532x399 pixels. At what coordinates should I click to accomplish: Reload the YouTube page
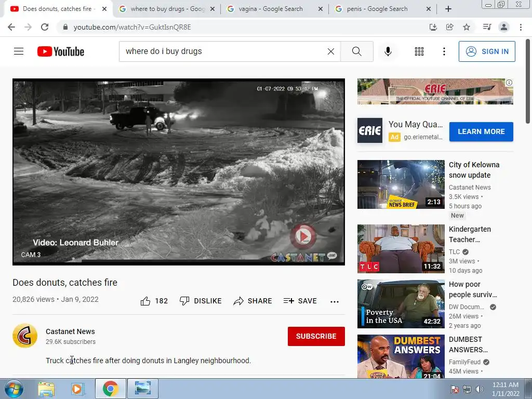pos(45,27)
